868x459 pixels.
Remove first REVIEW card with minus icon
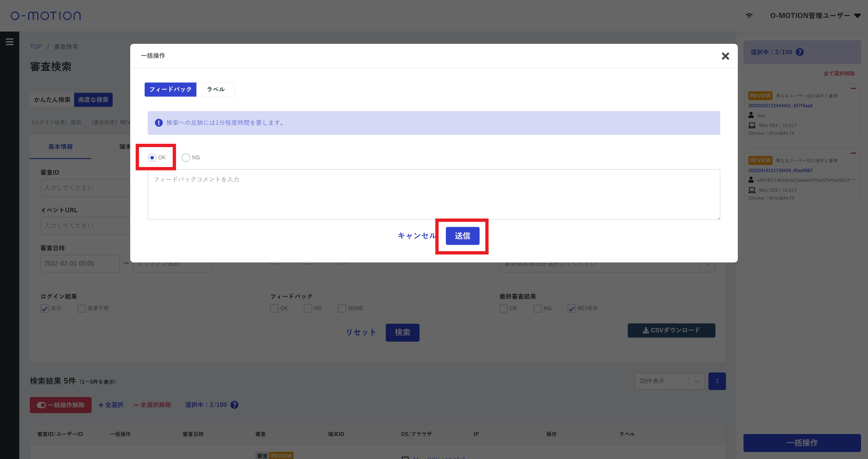coord(853,89)
